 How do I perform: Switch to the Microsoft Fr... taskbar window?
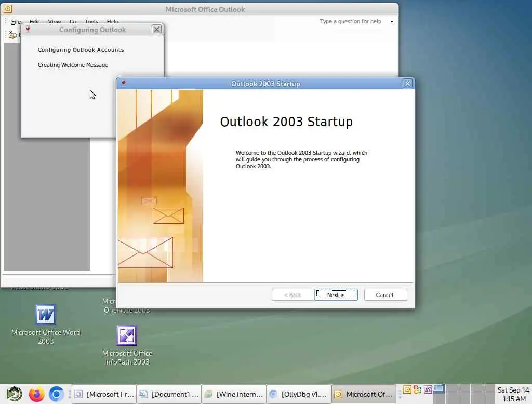pyautogui.click(x=104, y=394)
